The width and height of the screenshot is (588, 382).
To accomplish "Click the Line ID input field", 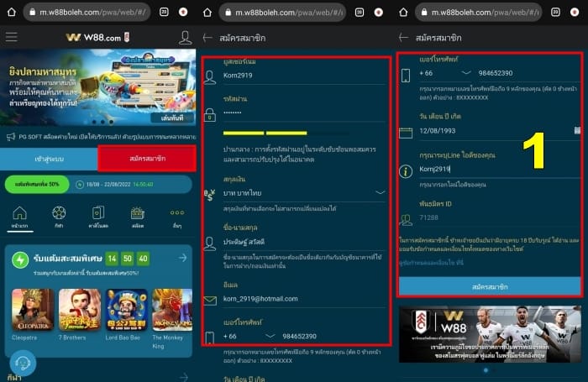I will point(500,169).
